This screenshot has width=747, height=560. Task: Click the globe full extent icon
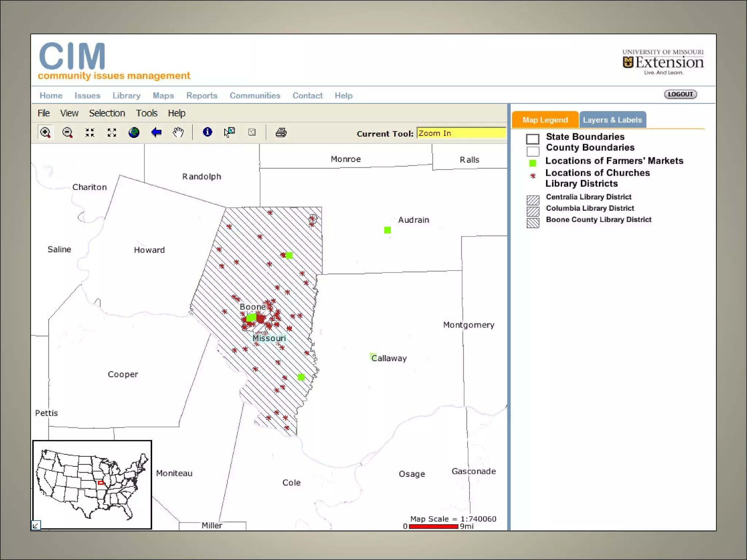coord(134,132)
